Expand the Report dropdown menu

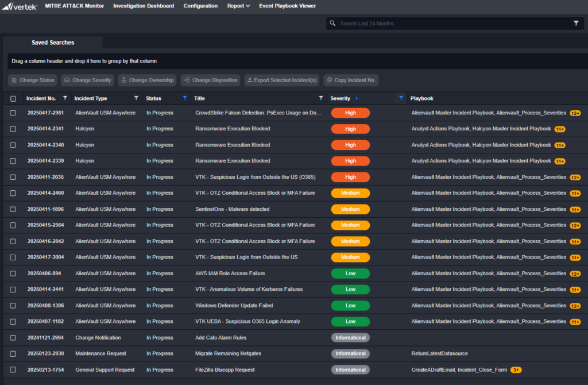point(238,6)
